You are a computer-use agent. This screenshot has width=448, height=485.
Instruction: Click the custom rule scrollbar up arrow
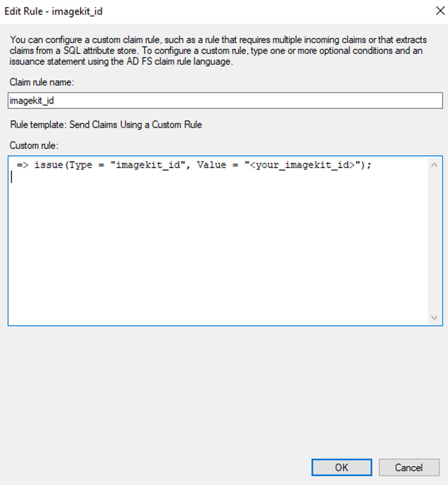tap(434, 165)
